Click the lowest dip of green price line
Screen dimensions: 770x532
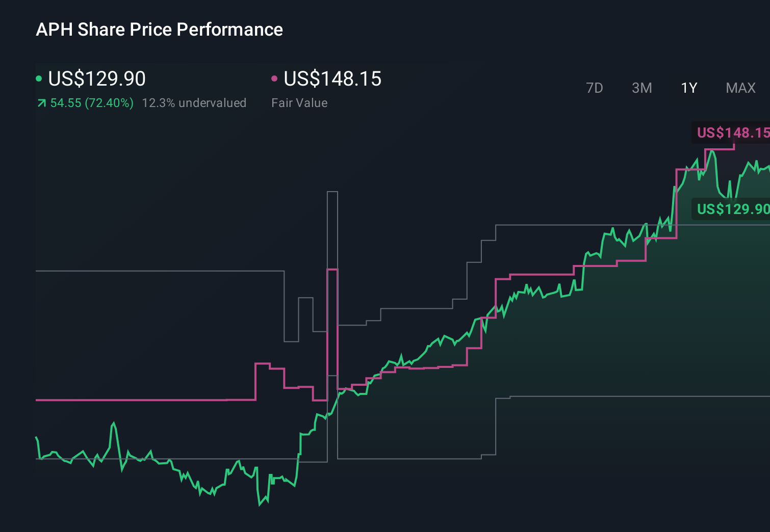(260, 504)
